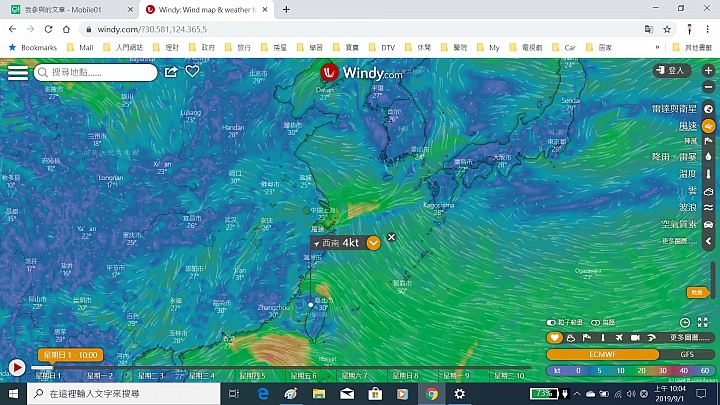The width and height of the screenshot is (720, 405).
Task: Click the partly cloudy weather overlay icon
Action: tap(571, 338)
